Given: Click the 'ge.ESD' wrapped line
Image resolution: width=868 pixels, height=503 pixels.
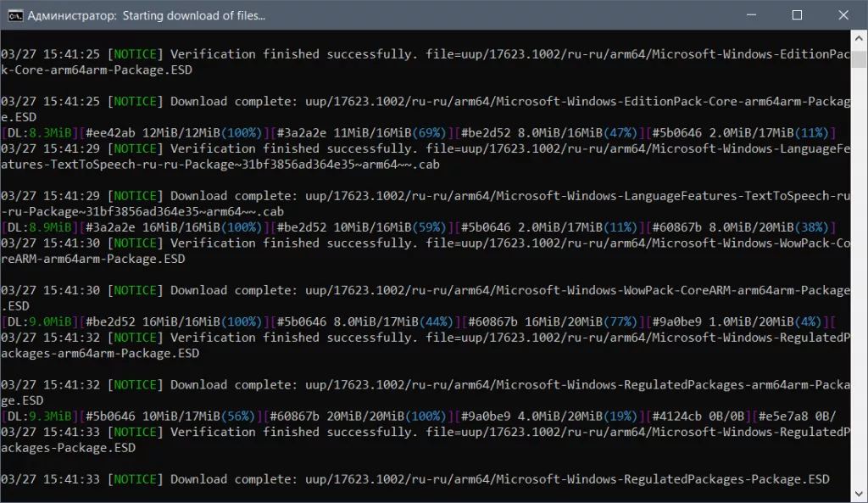Looking at the screenshot, I should click(x=22, y=400).
